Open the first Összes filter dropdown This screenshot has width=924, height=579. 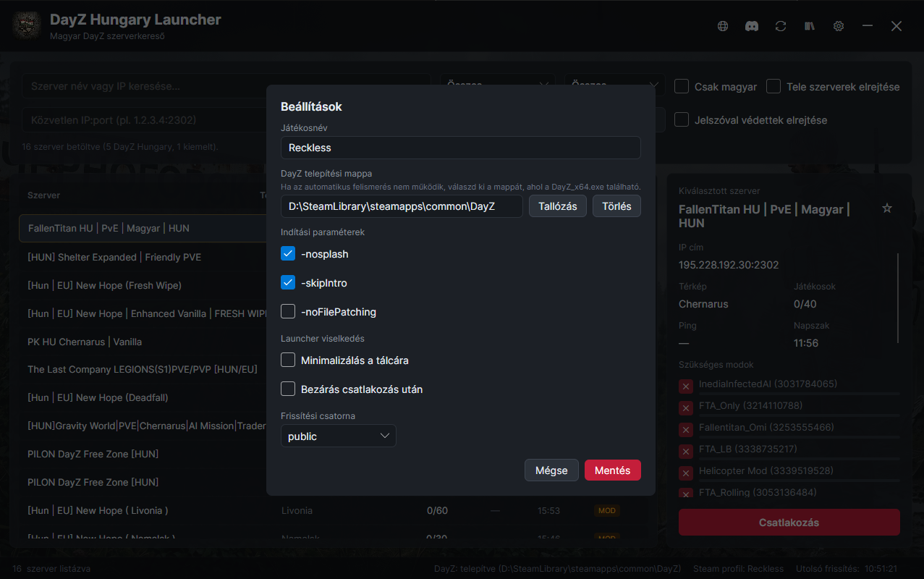498,85
